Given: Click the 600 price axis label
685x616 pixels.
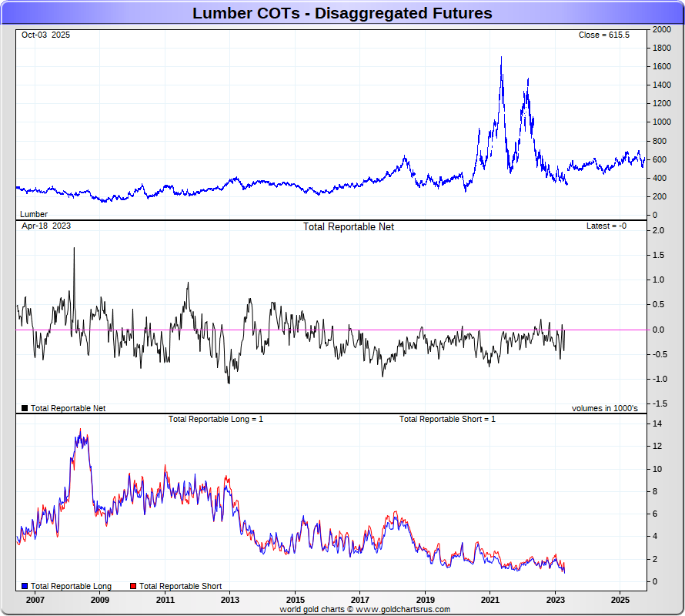Looking at the screenshot, I should 660,159.
